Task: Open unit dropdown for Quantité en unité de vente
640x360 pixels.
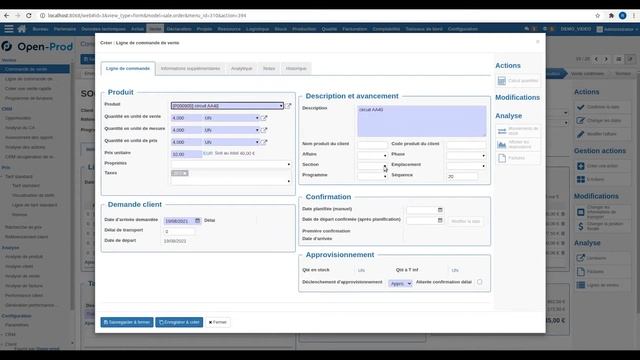Action: pos(257,118)
